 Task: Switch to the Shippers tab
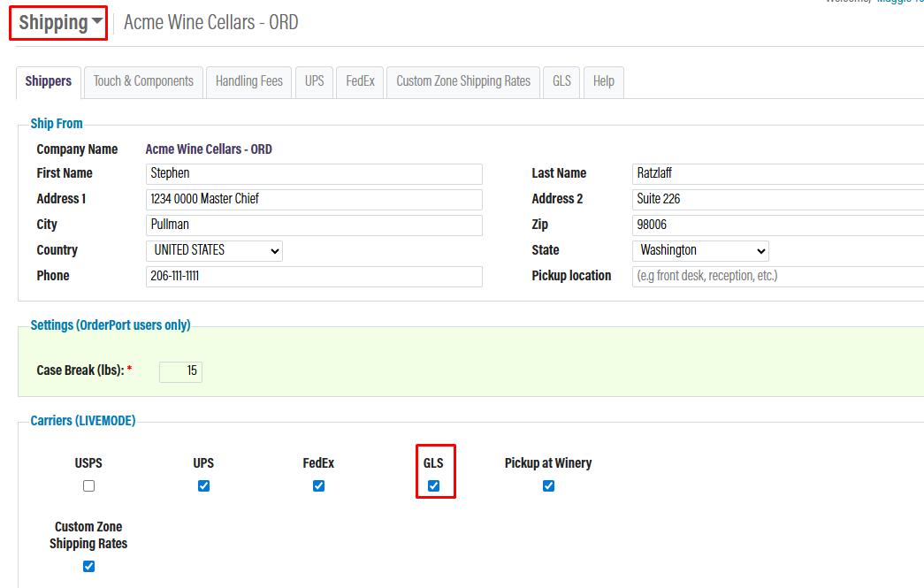click(x=49, y=82)
